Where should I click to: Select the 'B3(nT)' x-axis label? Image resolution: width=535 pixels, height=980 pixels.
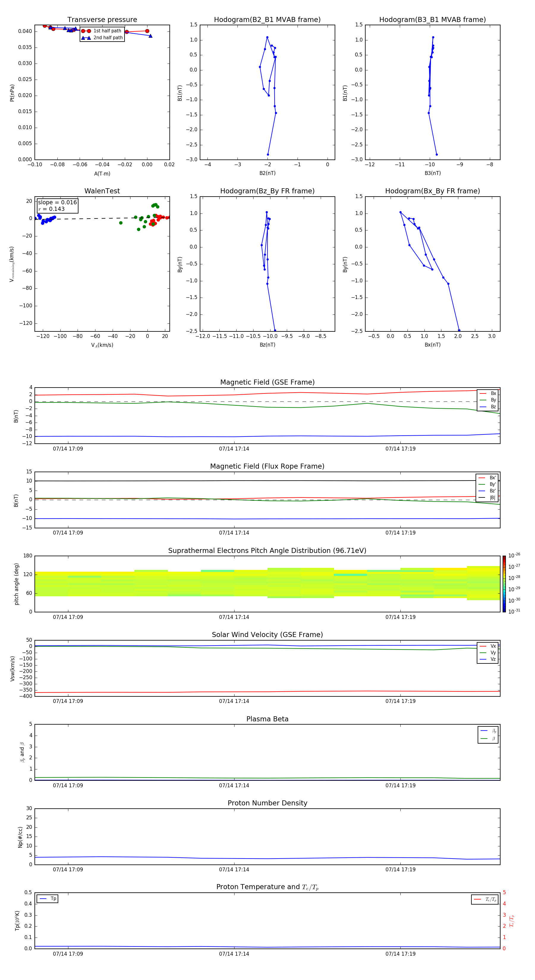point(432,173)
